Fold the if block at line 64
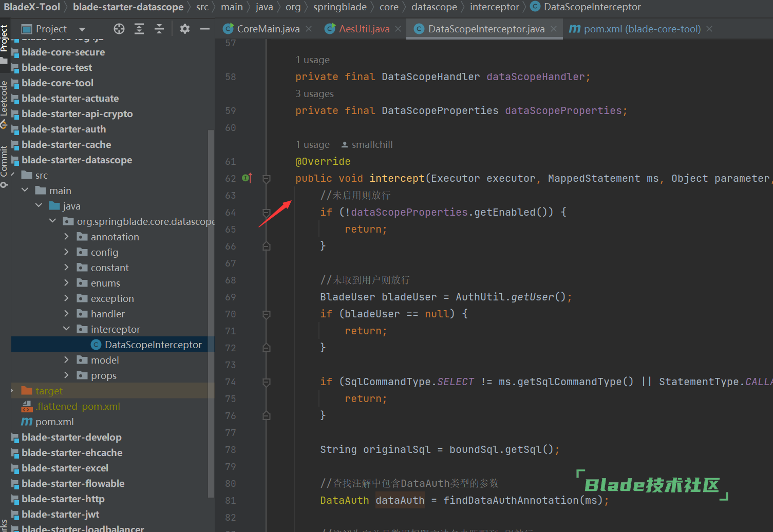The width and height of the screenshot is (773, 532). [267, 213]
